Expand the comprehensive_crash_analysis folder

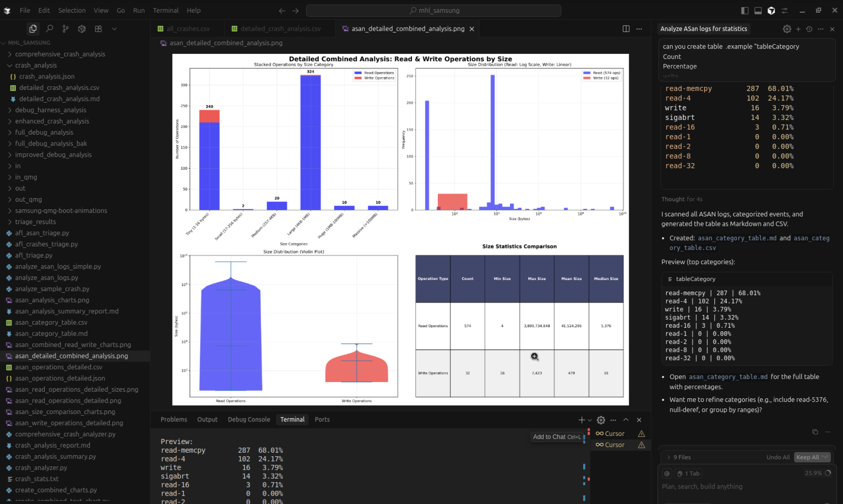coord(60,54)
